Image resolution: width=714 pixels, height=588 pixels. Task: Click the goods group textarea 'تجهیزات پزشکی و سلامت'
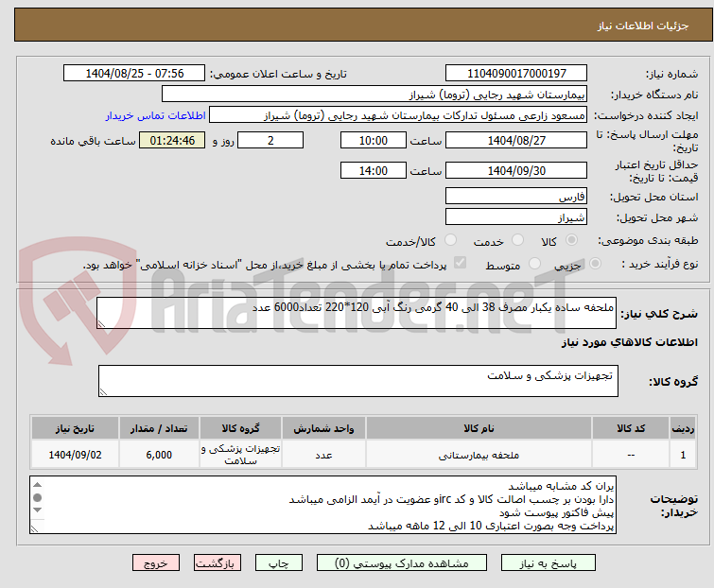coord(358,381)
